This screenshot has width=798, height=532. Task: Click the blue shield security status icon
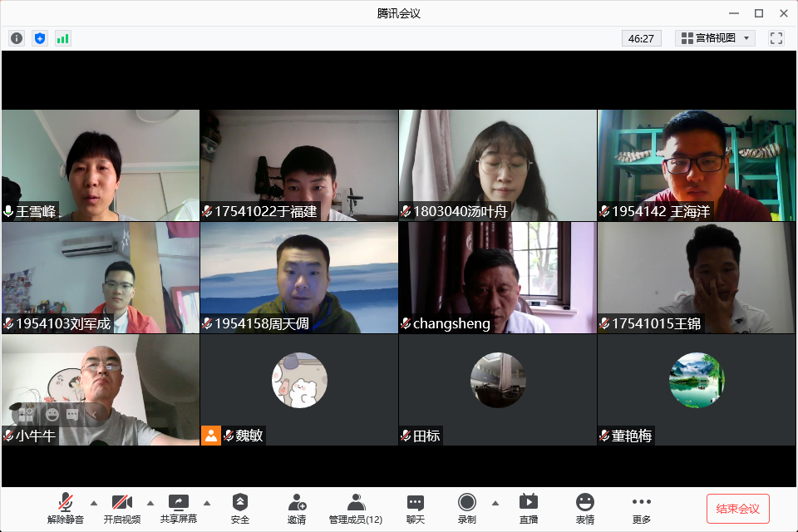40,38
